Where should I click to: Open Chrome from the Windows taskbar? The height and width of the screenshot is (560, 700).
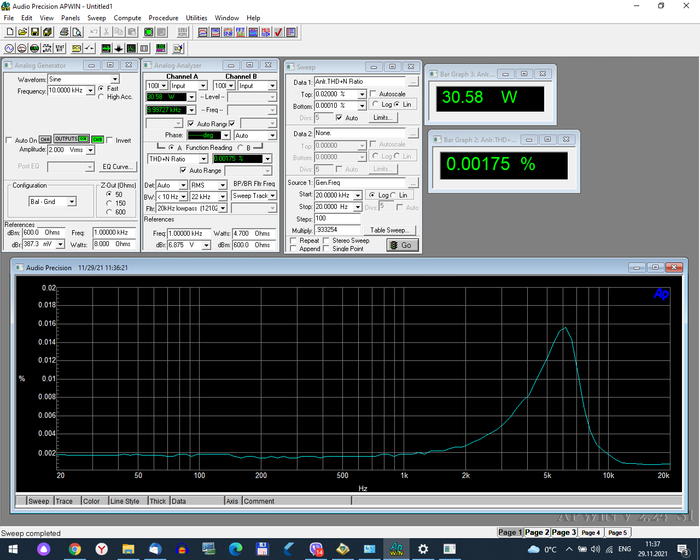click(75, 550)
